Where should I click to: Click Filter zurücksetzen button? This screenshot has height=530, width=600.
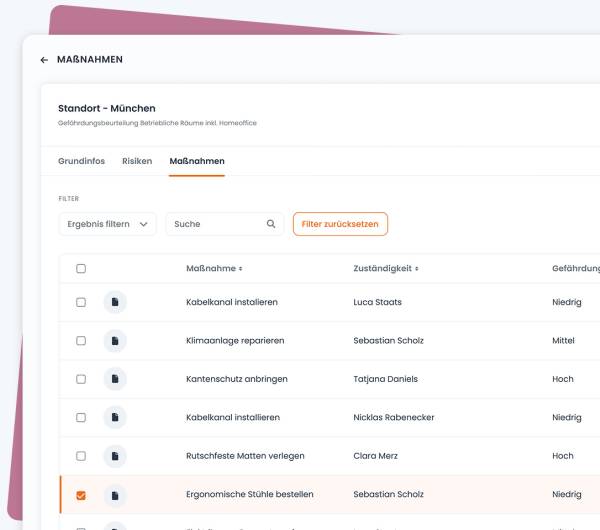pos(340,224)
